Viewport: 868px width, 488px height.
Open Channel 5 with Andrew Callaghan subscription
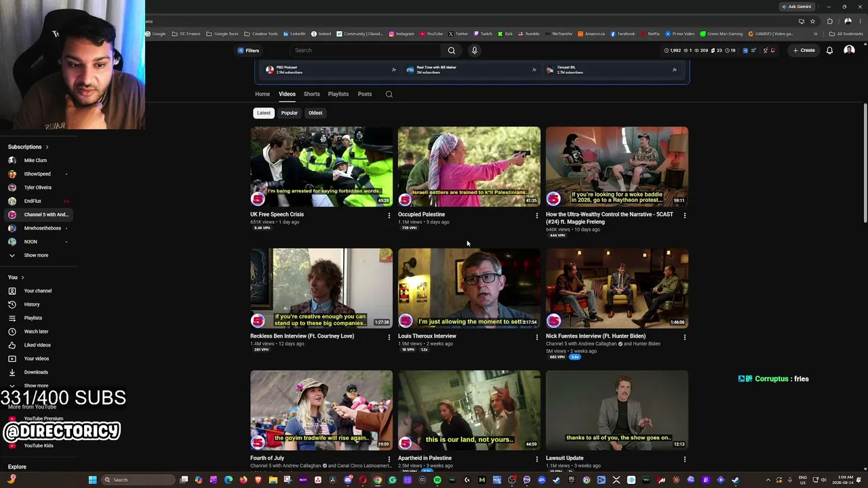tap(39, 215)
